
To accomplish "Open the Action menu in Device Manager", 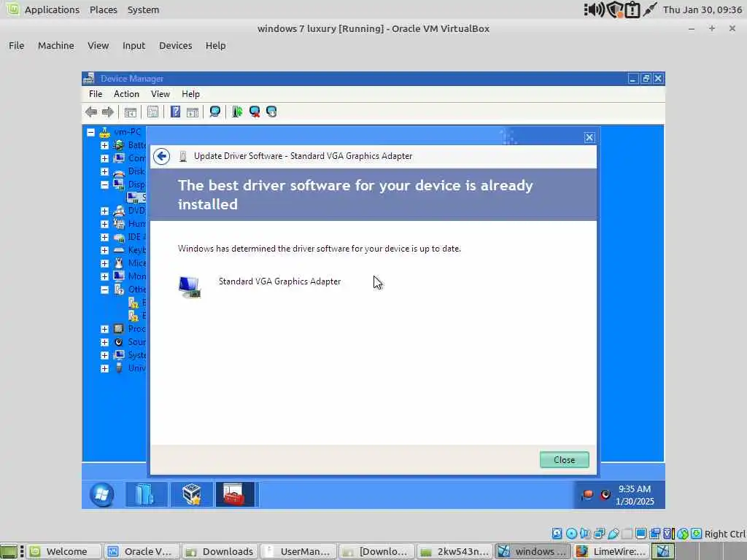I will [126, 94].
